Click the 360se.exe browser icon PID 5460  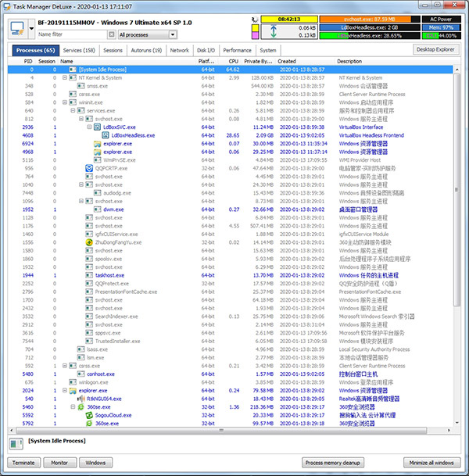pos(81,406)
